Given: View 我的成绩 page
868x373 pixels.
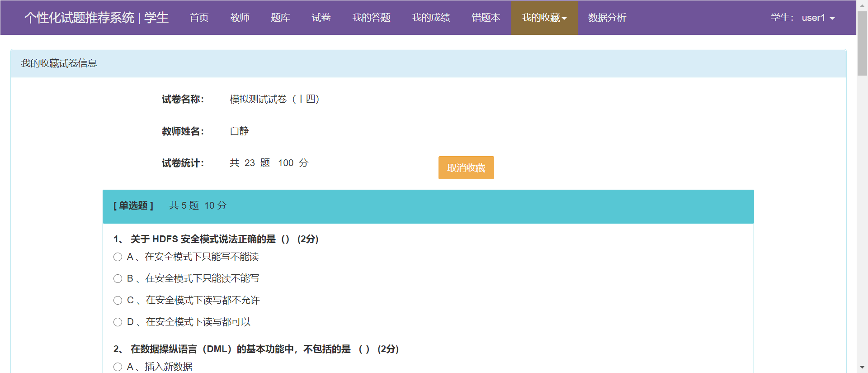Looking at the screenshot, I should [x=431, y=18].
